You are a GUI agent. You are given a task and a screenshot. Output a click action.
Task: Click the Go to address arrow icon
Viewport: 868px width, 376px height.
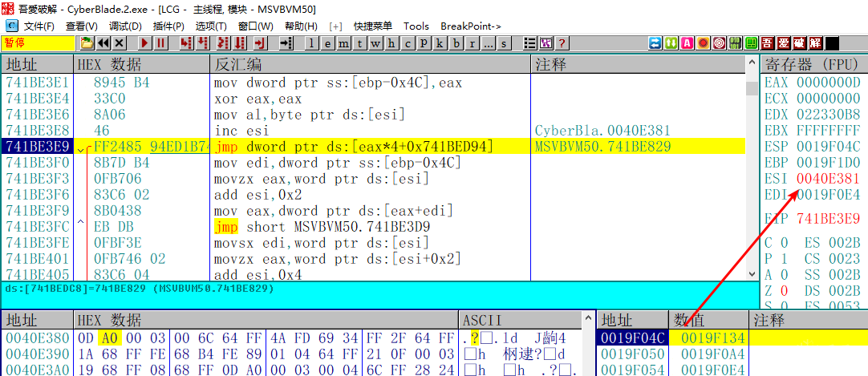pyautogui.click(x=286, y=43)
